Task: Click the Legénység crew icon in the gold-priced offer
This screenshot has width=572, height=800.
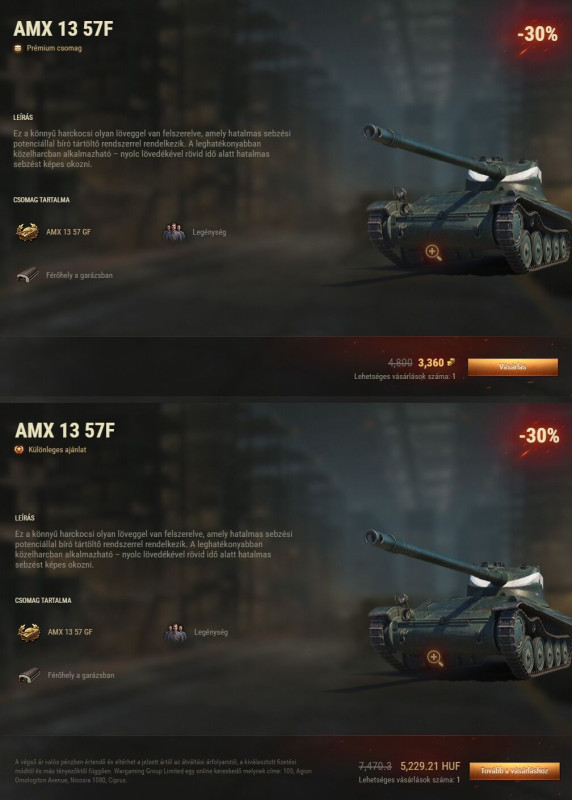Action: click(174, 232)
